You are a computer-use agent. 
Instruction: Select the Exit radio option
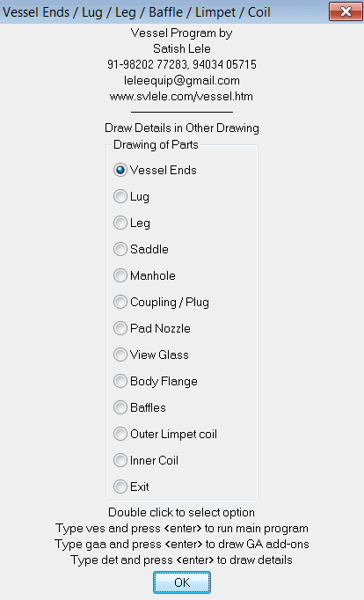131,487
